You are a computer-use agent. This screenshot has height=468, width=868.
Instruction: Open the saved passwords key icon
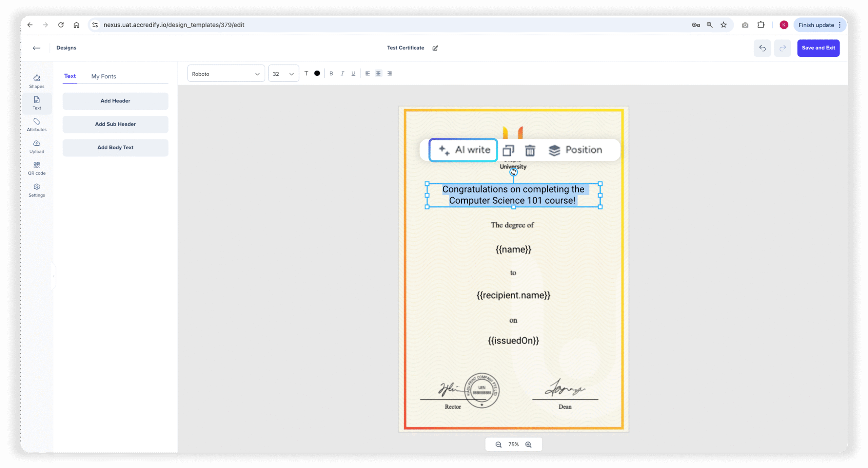(x=696, y=25)
